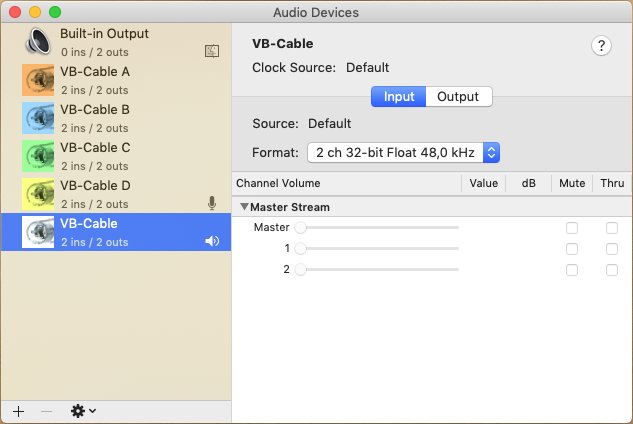Select the Built-in Output speaker icon

click(38, 42)
